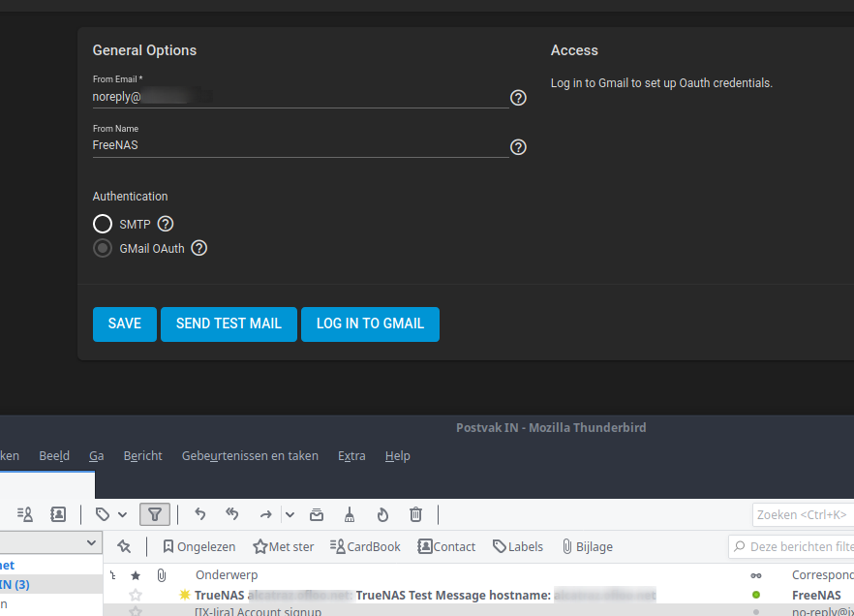Open the Ga menu
This screenshot has width=854, height=616.
point(97,456)
